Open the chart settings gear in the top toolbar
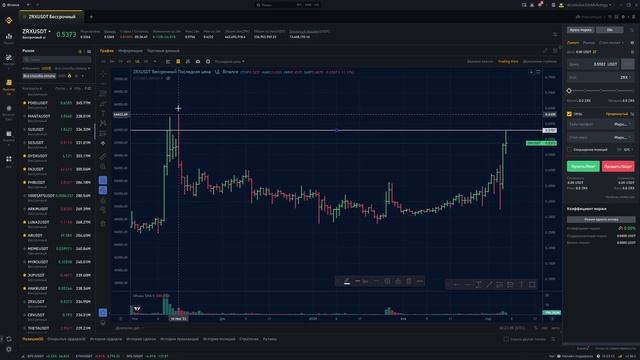Screen dimensions: 640x360 coord(208,62)
